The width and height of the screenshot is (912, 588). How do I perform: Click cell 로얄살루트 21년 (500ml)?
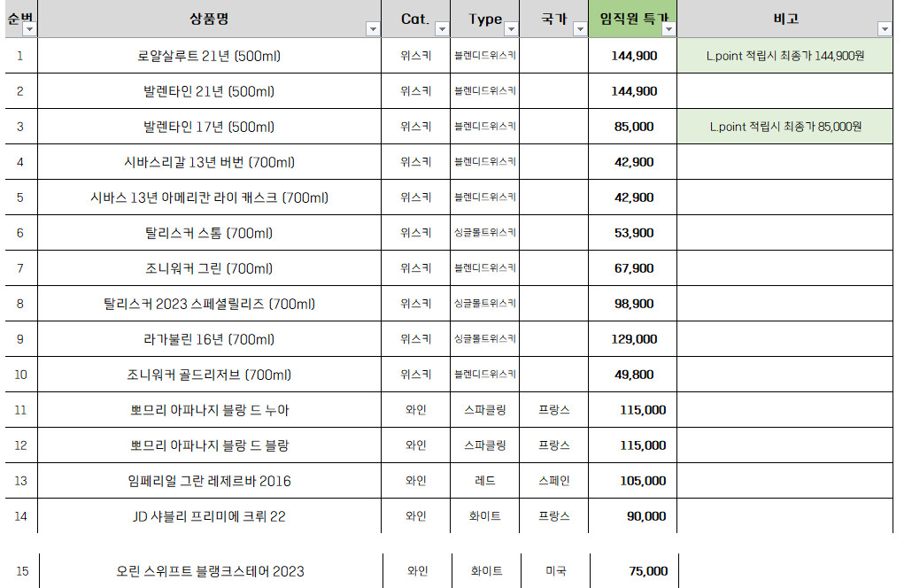pos(209,56)
